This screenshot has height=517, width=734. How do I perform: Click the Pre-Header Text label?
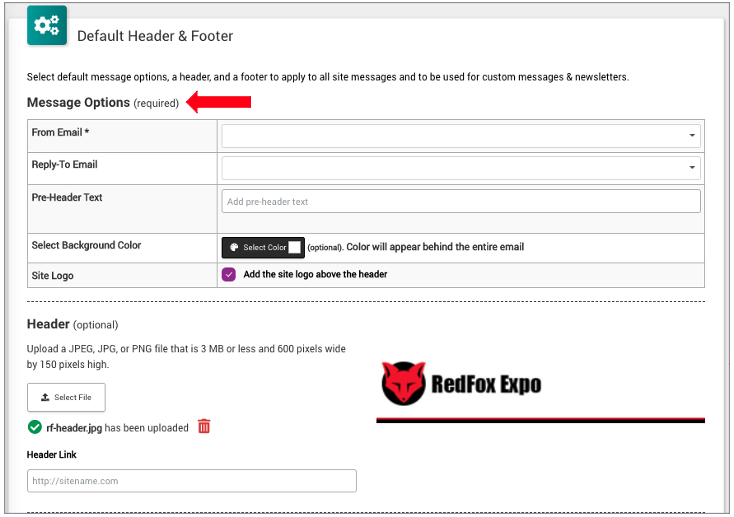[x=67, y=198]
